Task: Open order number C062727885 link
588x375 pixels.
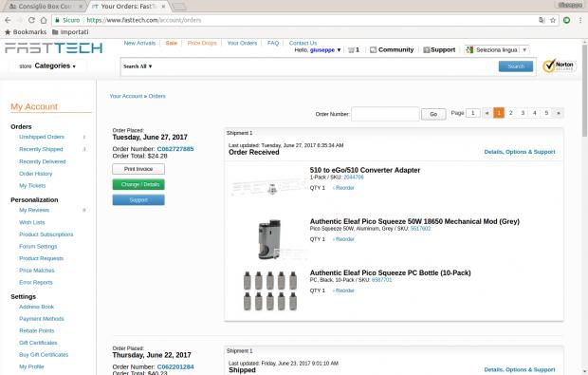Action: point(175,149)
